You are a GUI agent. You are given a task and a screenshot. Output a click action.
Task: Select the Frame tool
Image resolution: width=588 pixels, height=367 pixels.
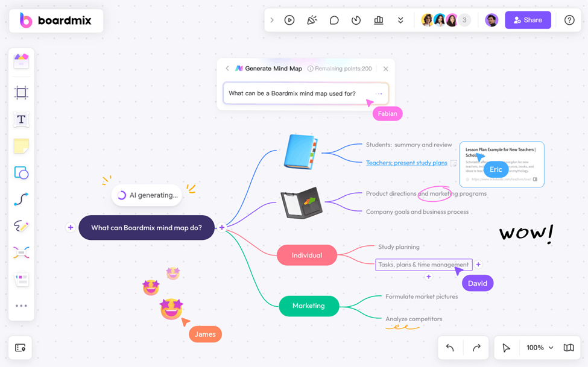(21, 93)
